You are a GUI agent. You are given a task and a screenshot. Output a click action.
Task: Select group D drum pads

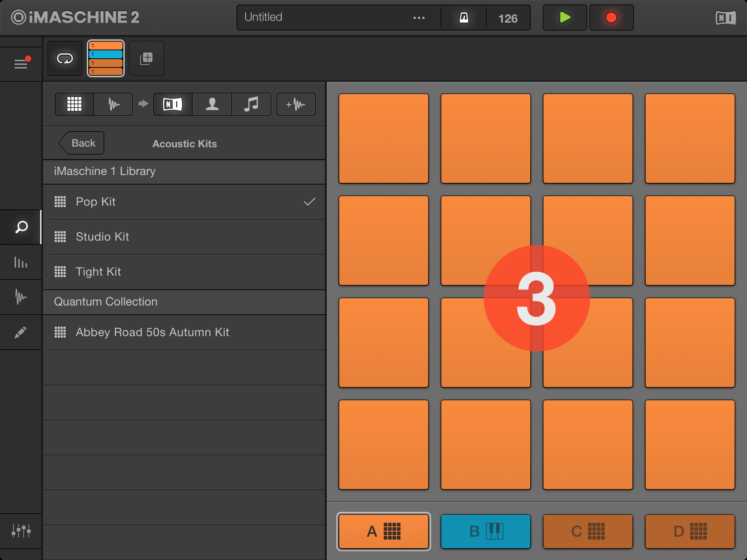click(690, 531)
